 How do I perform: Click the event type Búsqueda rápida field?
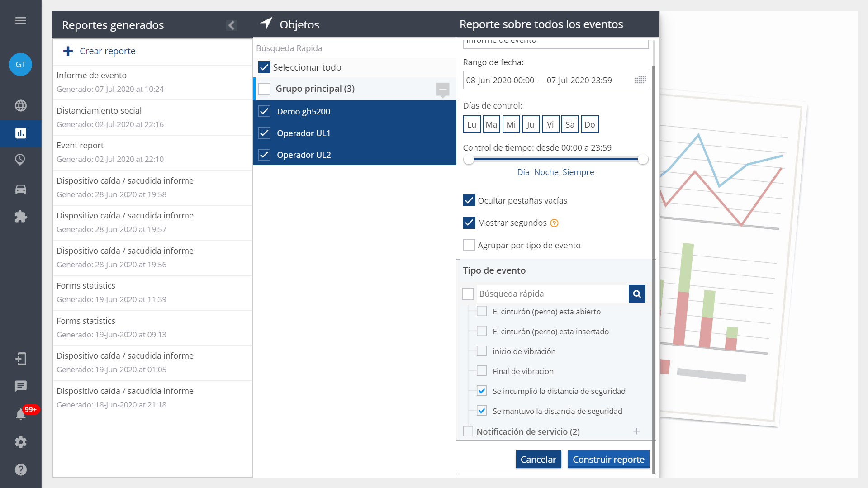pos(553,294)
